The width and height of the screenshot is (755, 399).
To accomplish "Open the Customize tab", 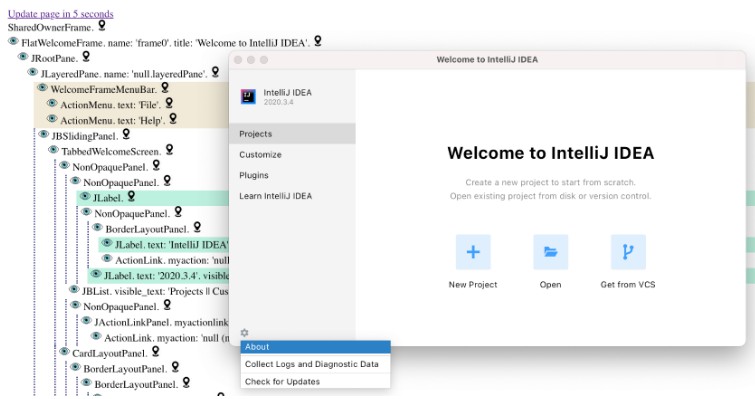I will click(x=292, y=154).
